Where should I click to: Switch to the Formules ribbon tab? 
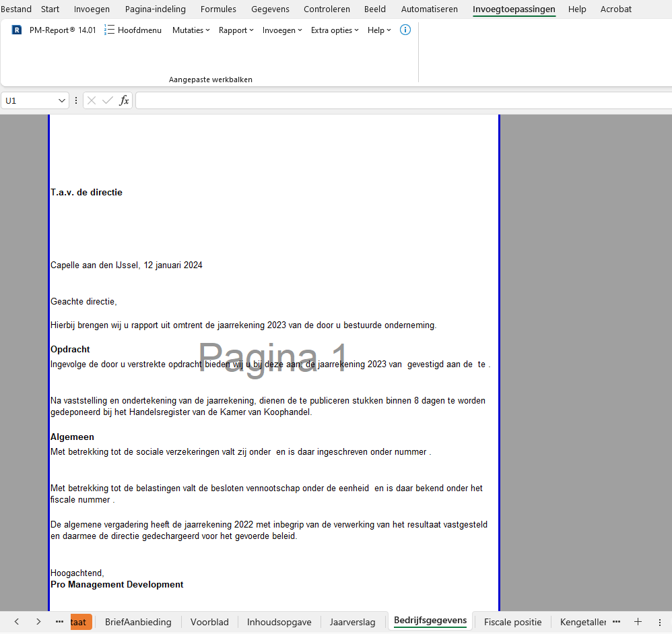click(x=218, y=9)
